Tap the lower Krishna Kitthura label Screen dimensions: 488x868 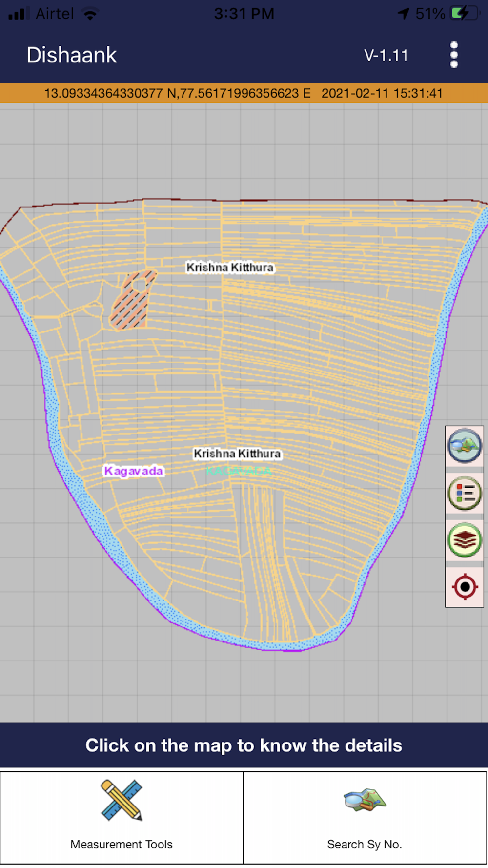tap(237, 454)
